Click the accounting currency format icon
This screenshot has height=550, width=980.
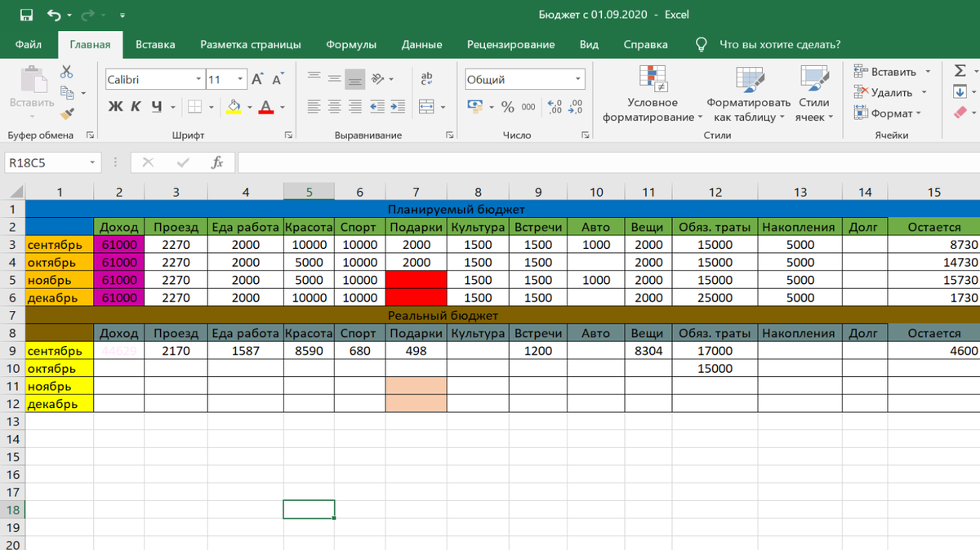(475, 107)
